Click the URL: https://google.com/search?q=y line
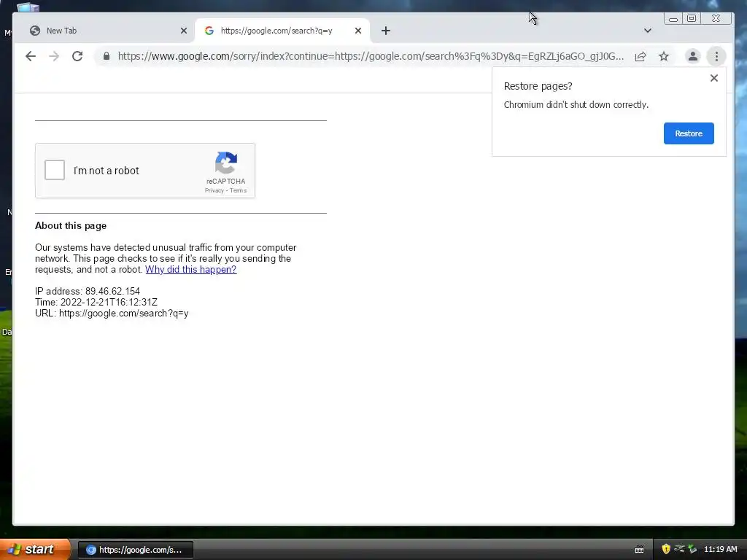Image resolution: width=747 pixels, height=560 pixels. click(112, 314)
